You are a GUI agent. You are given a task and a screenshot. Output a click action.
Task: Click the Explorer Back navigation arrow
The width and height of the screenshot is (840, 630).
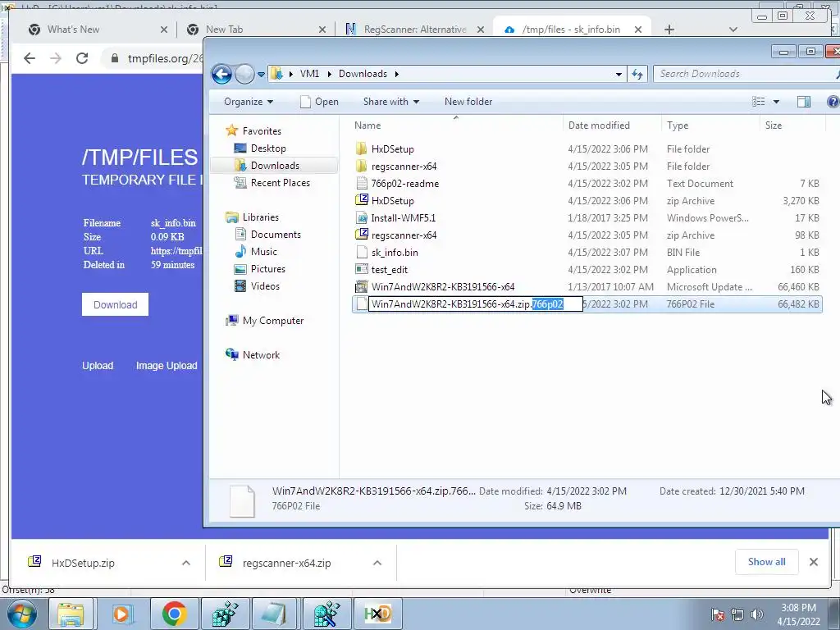(x=221, y=74)
